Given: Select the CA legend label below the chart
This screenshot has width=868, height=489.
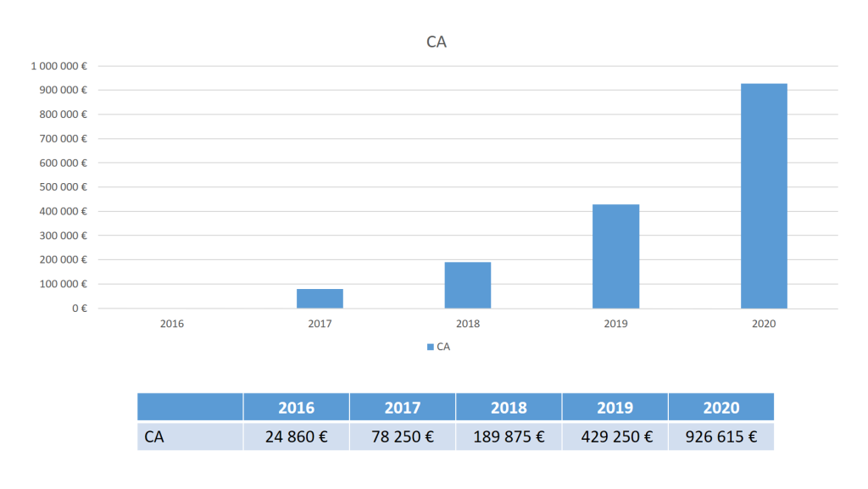Looking at the screenshot, I should pyautogui.click(x=443, y=347).
